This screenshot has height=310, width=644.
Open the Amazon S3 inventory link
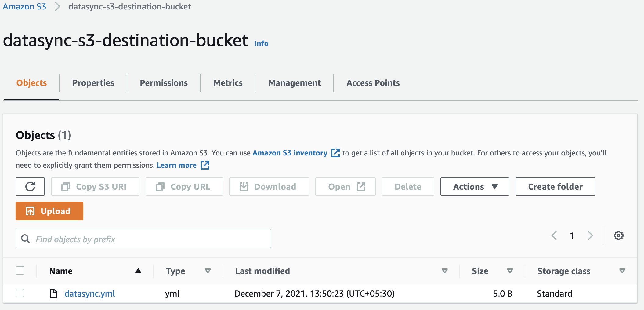(x=289, y=153)
